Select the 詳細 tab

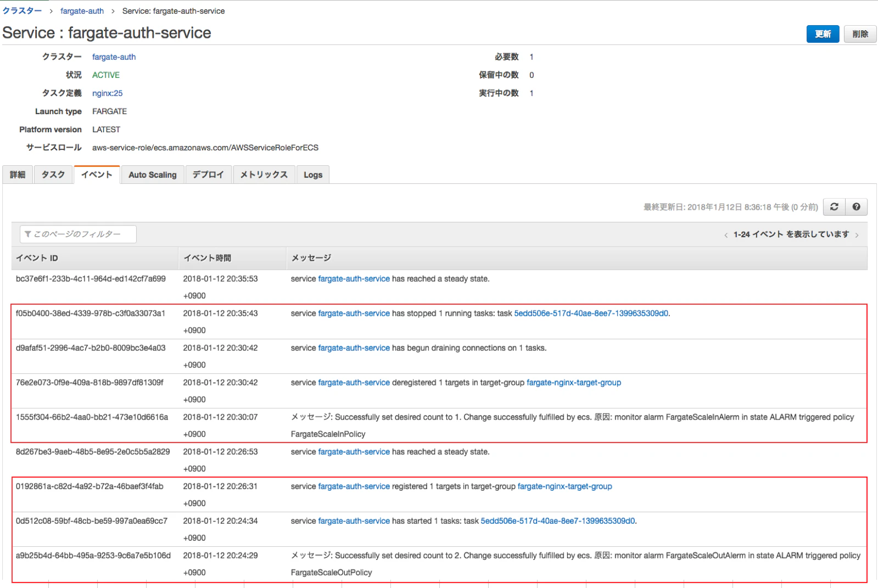(x=18, y=175)
